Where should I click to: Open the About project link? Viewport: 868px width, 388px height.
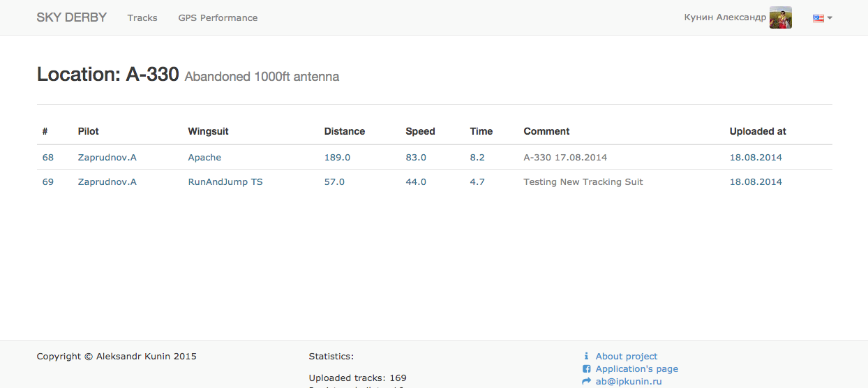[x=627, y=357]
